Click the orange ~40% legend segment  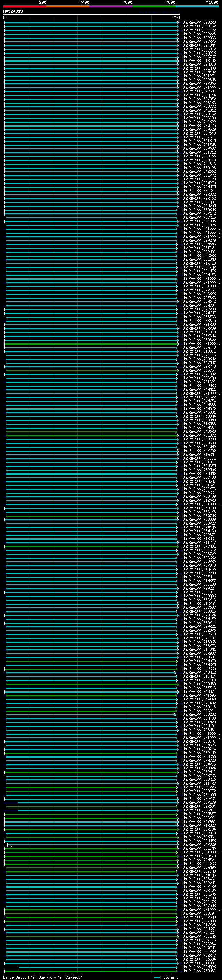(68, 6)
